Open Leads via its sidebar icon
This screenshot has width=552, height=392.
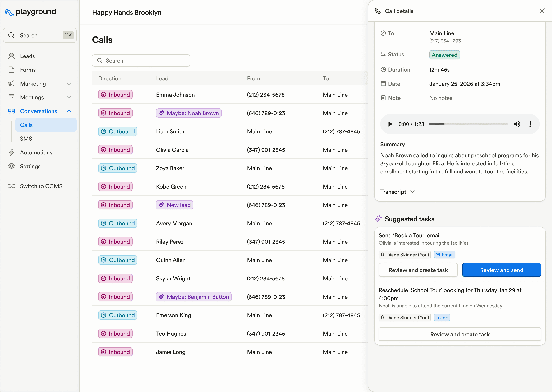point(12,56)
